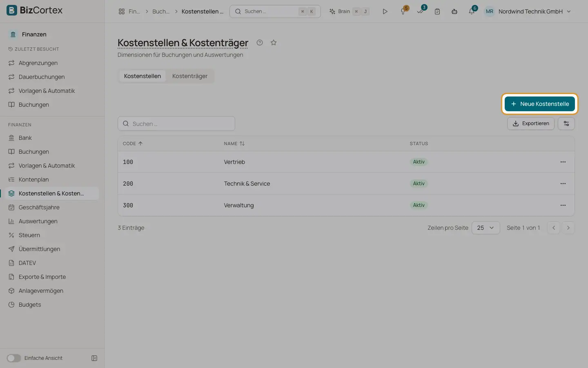Collapse the sidebar panel icon
588x368 pixels.
pos(94,358)
